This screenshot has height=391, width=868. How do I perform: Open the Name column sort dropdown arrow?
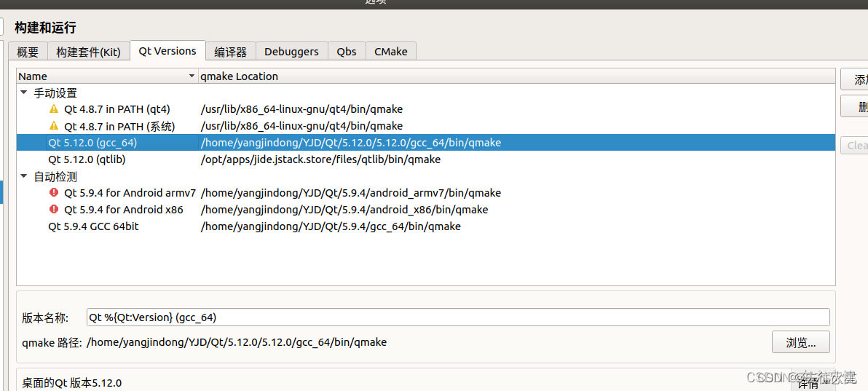[x=192, y=76]
